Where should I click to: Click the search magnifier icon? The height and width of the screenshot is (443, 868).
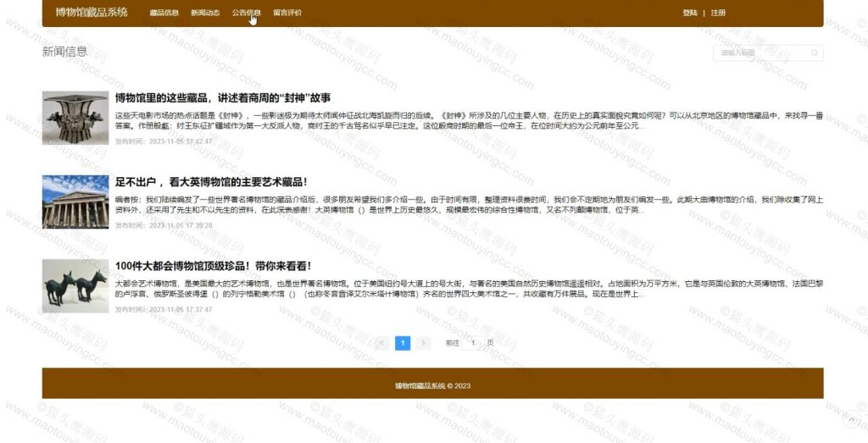(815, 53)
